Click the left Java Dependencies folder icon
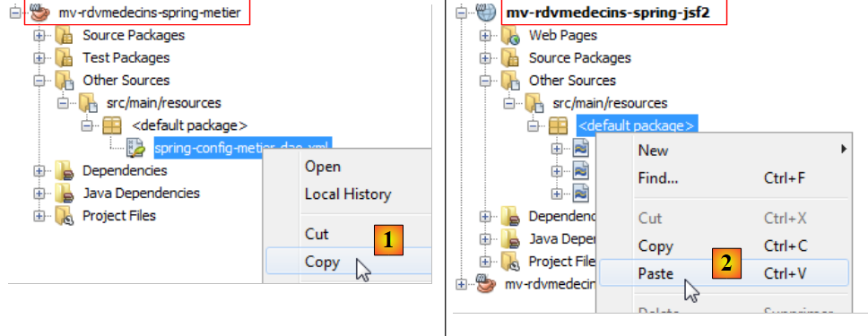The image size is (868, 336). (x=64, y=194)
